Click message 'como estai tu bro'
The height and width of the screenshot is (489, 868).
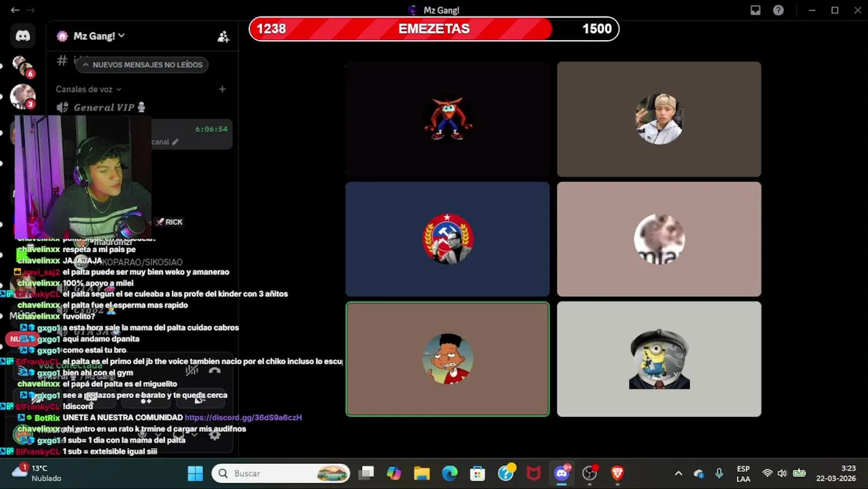pos(94,350)
